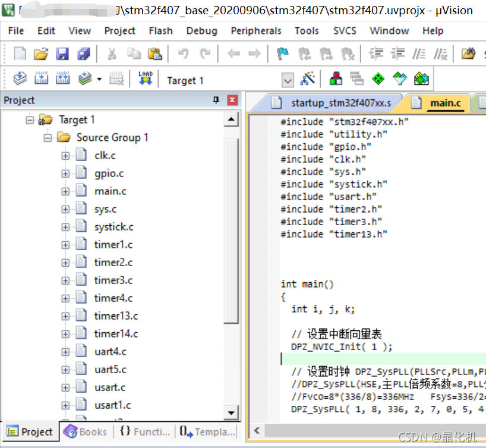Click the Rebuild all target files icon

[62, 78]
